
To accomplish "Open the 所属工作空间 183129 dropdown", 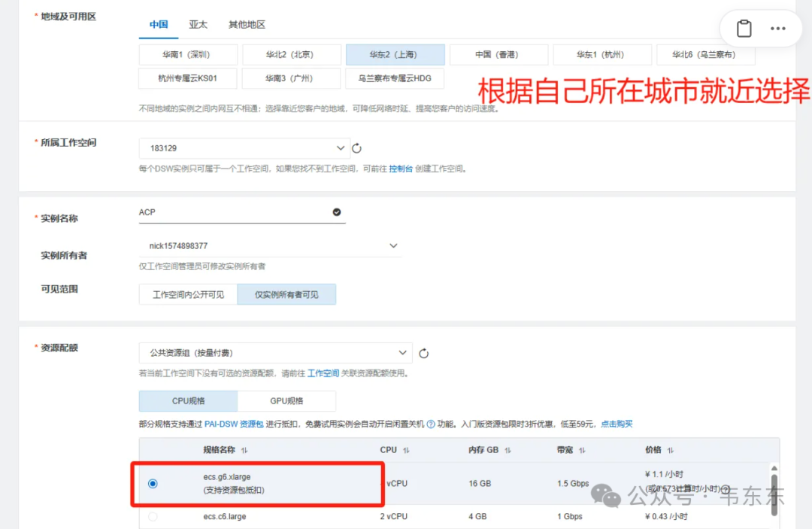I will (x=244, y=148).
